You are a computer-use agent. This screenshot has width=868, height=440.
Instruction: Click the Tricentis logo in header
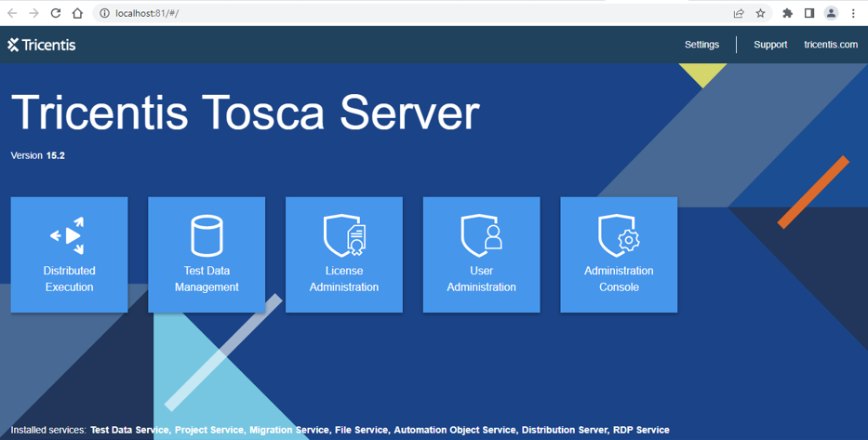[x=42, y=45]
